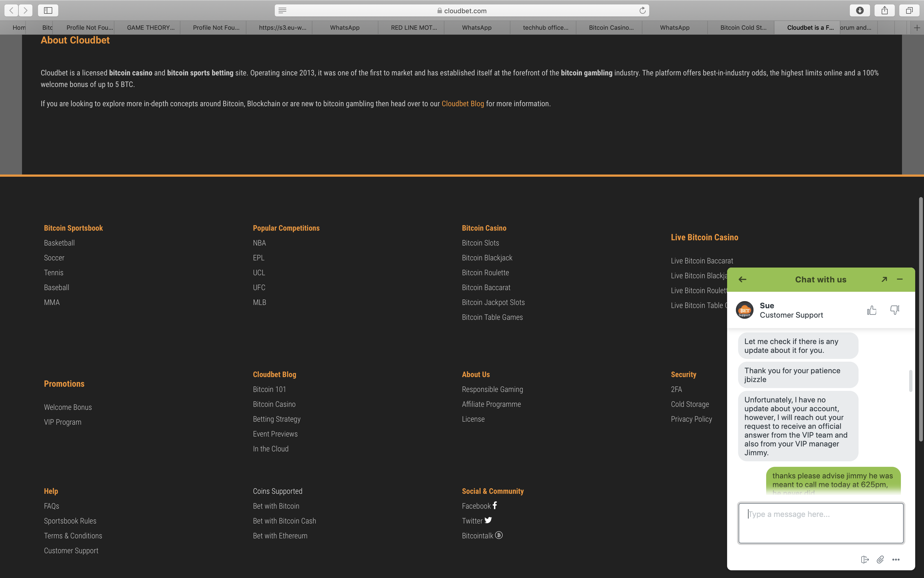Open Bitcoin 101 blog link

(269, 389)
